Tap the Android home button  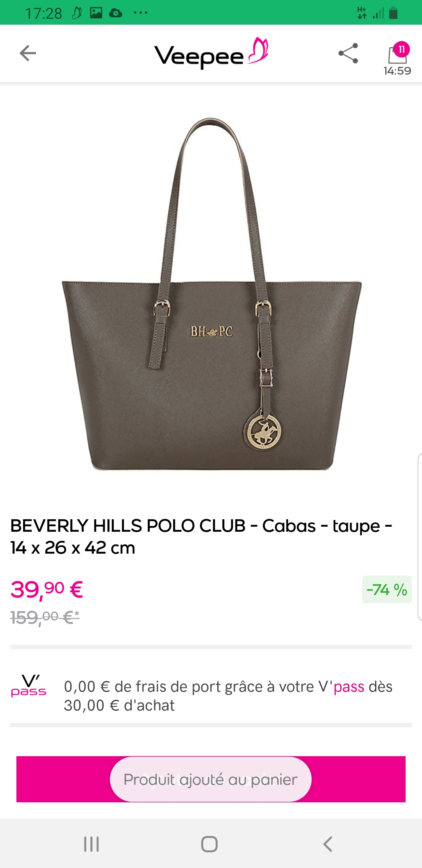point(209,844)
